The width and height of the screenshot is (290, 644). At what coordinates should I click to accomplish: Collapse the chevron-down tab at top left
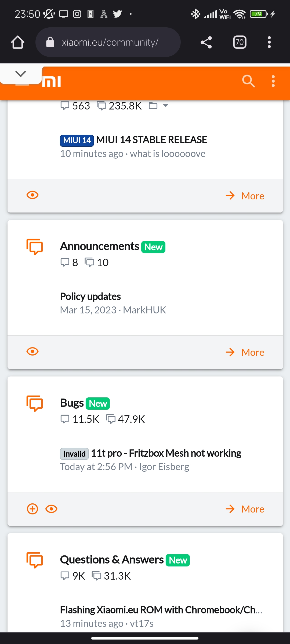coord(21,74)
